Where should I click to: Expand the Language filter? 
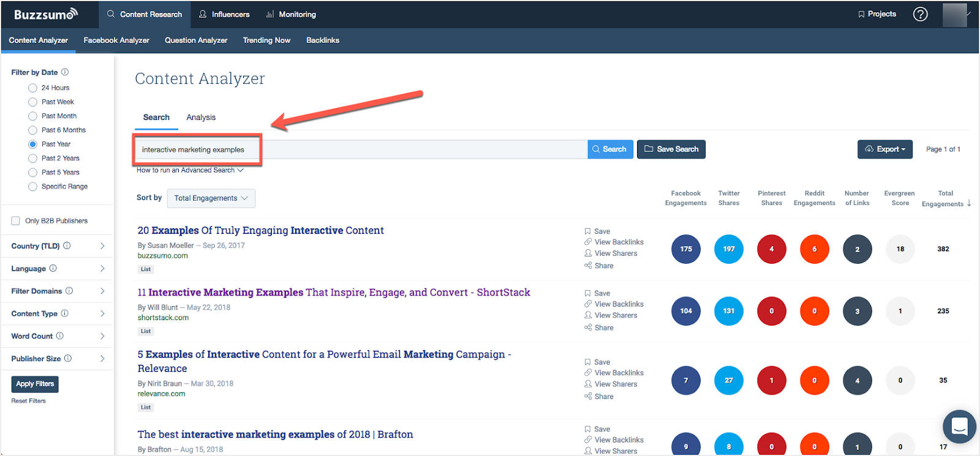point(102,269)
